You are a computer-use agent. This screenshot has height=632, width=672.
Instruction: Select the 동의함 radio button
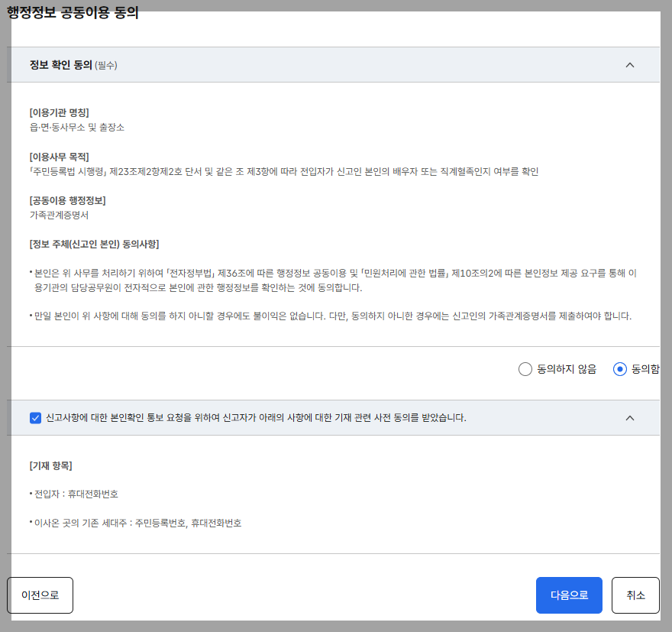(620, 369)
